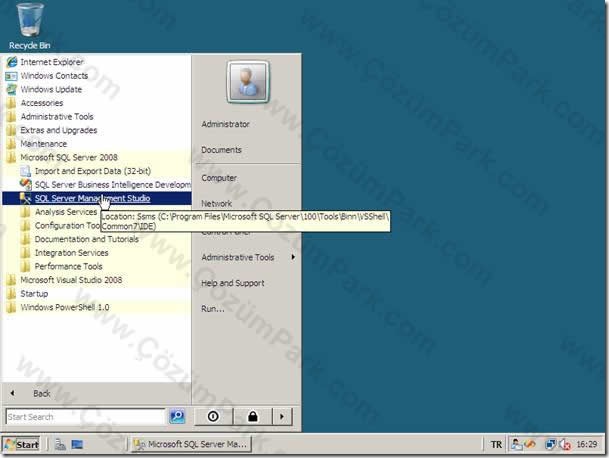Expand the Administrative Tools submenu arrow
This screenshot has width=609, height=458.
tap(293, 257)
